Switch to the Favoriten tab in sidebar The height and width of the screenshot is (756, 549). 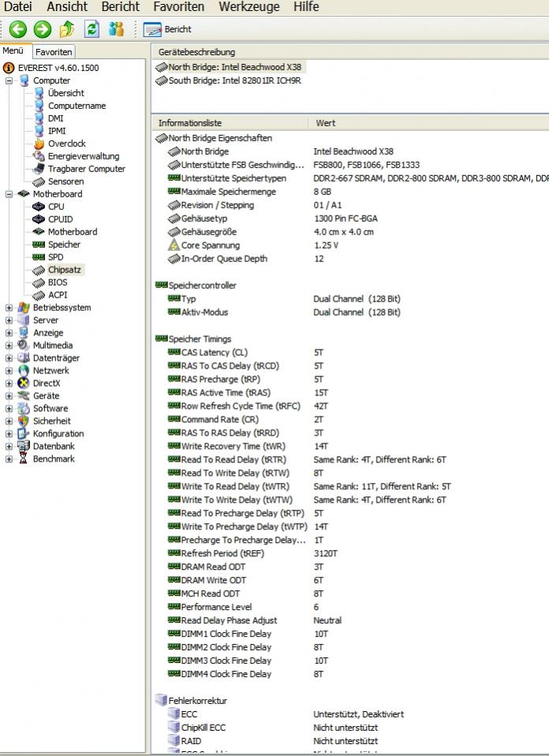click(54, 51)
